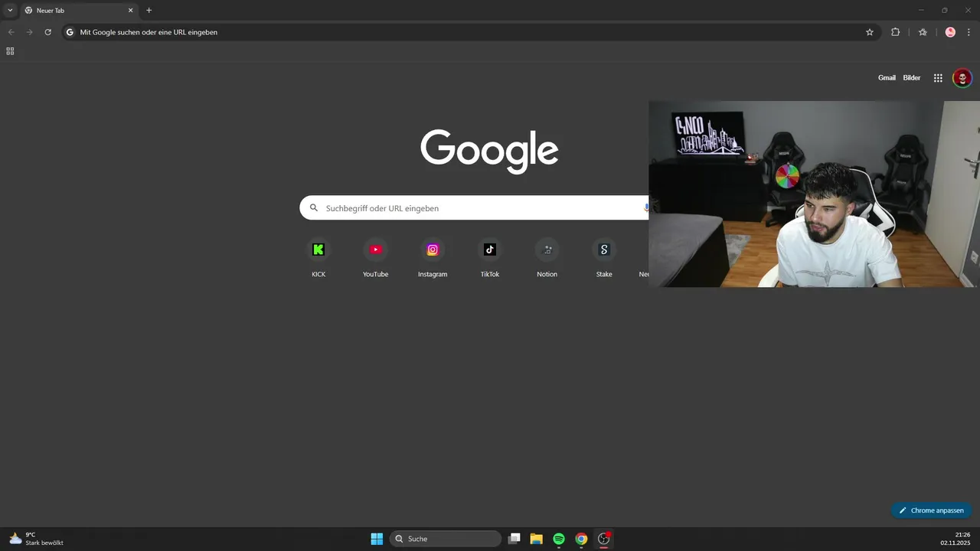Open the red-dot recording app in taskbar

coord(604,539)
